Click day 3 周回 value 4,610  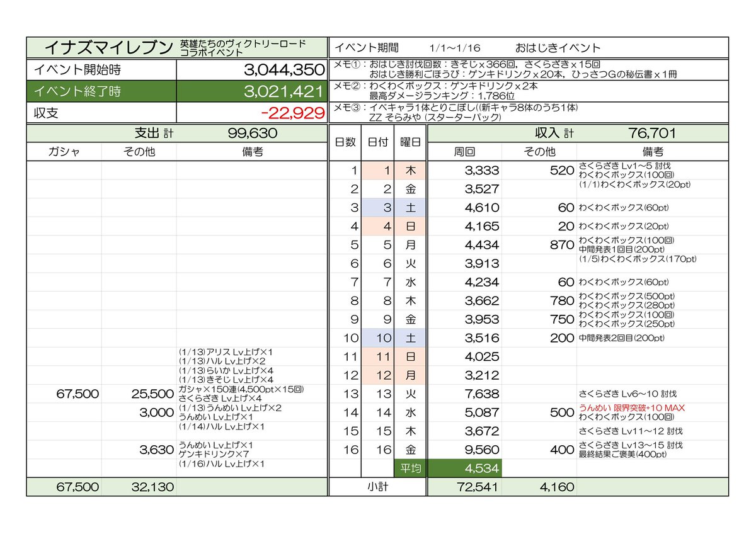pyautogui.click(x=482, y=207)
